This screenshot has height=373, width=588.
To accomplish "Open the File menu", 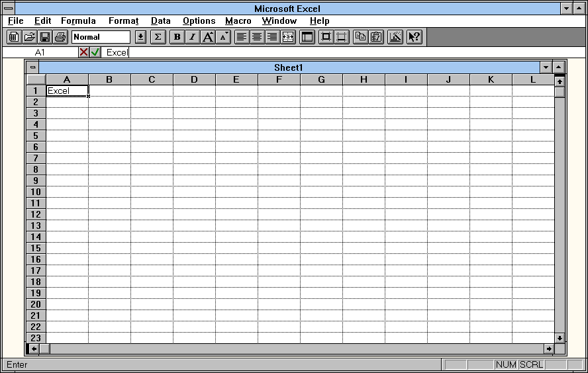I will [16, 21].
